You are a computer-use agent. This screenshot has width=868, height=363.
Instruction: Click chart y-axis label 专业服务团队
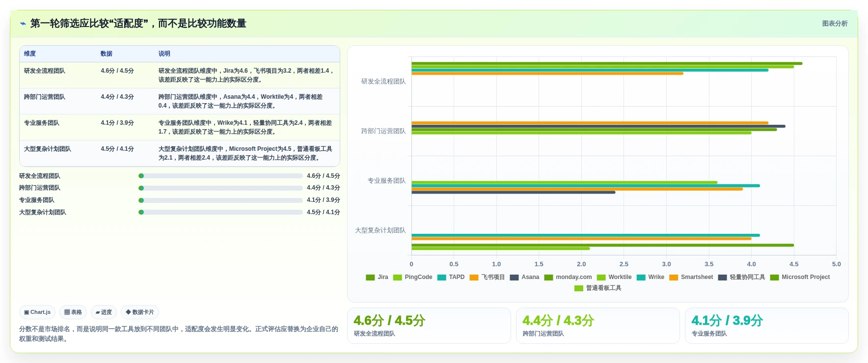pos(387,181)
